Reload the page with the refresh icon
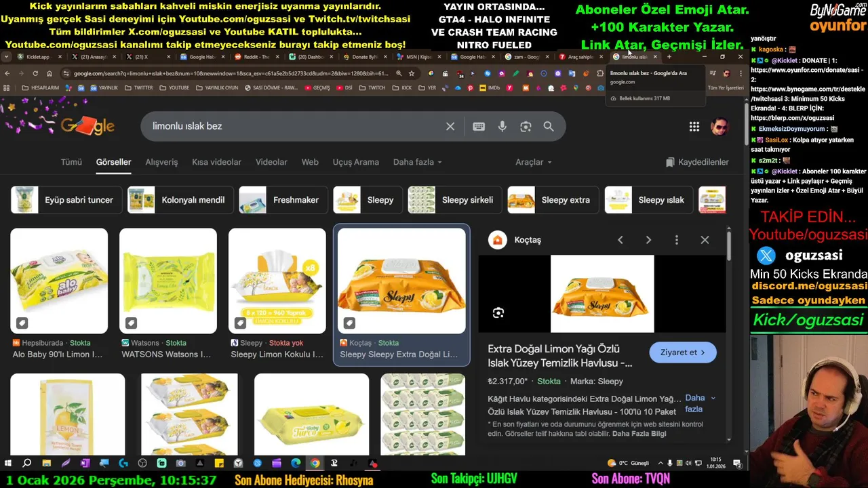 click(35, 73)
